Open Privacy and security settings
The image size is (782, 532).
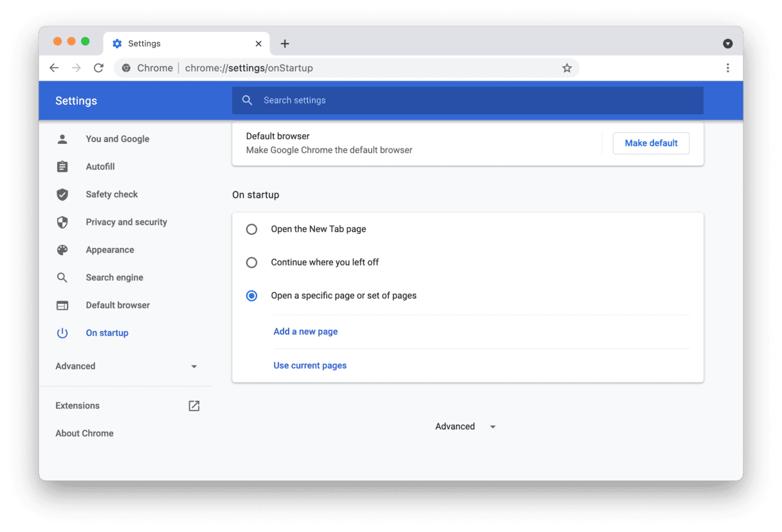tap(127, 222)
